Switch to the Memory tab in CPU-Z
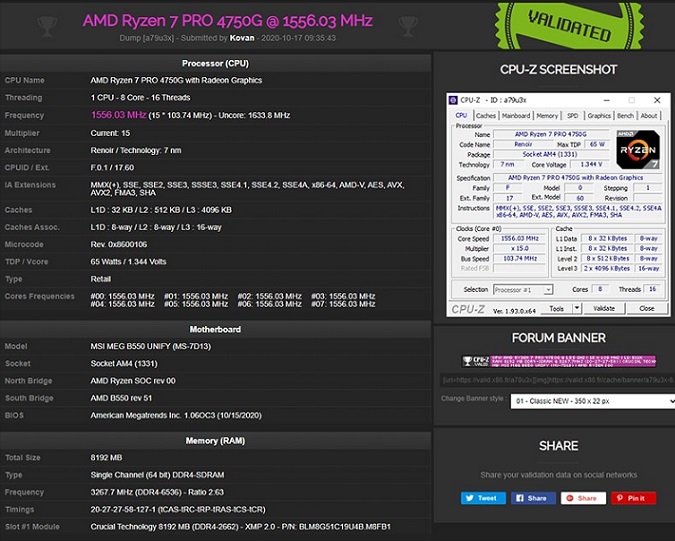The height and width of the screenshot is (541, 675). pyautogui.click(x=547, y=116)
